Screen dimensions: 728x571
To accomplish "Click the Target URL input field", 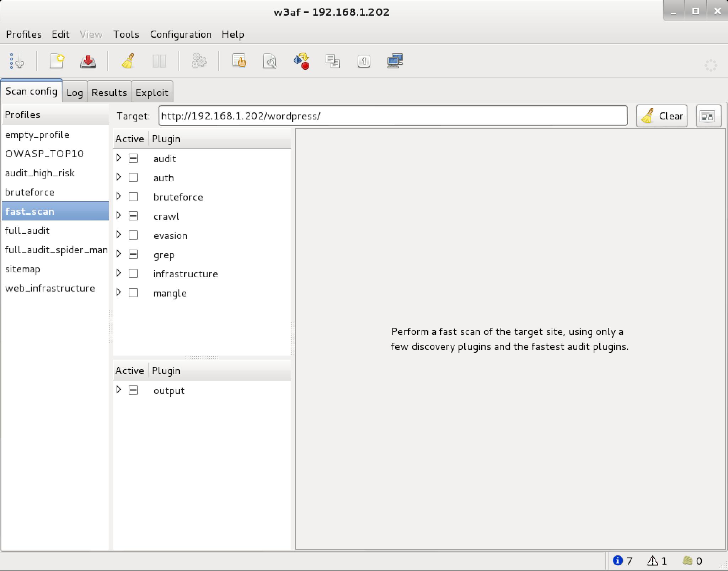I will tap(392, 116).
